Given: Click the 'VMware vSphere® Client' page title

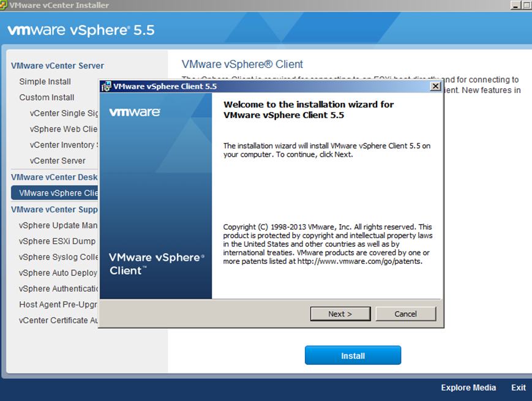Looking at the screenshot, I should pyautogui.click(x=242, y=64).
